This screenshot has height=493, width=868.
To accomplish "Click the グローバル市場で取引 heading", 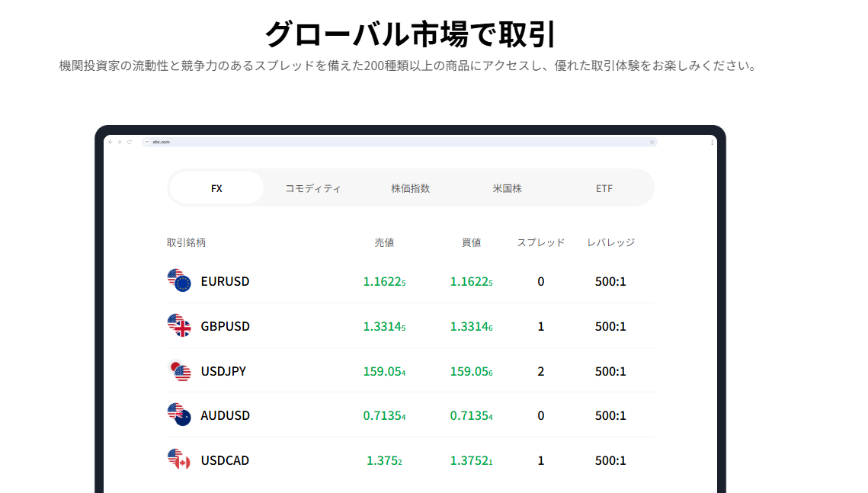I will pyautogui.click(x=410, y=34).
